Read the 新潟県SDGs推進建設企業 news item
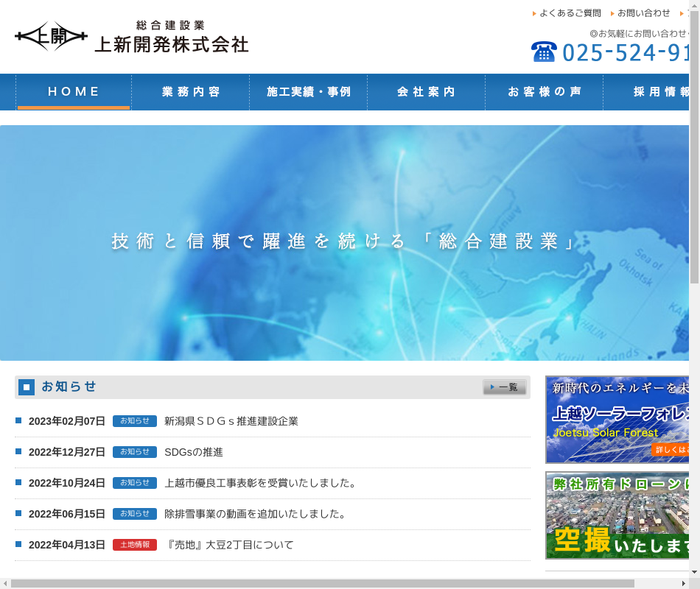 pos(231,421)
